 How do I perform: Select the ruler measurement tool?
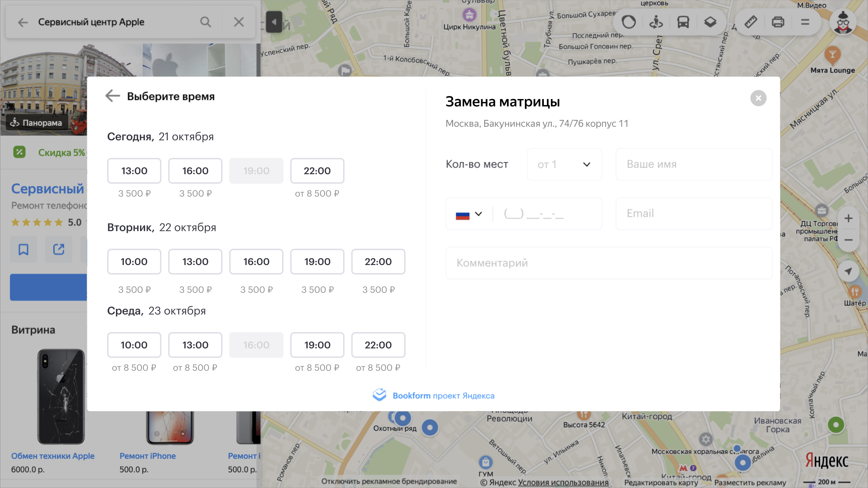[x=751, y=22]
